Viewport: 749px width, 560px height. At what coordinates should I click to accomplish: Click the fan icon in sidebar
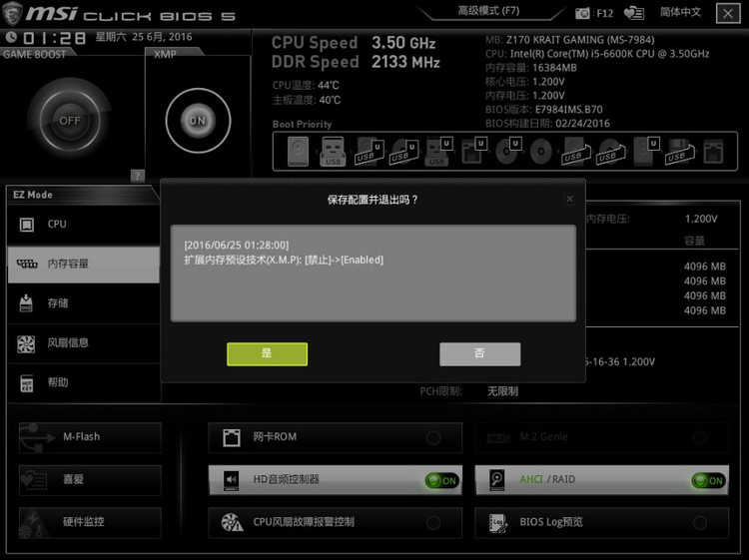pyautogui.click(x=26, y=343)
